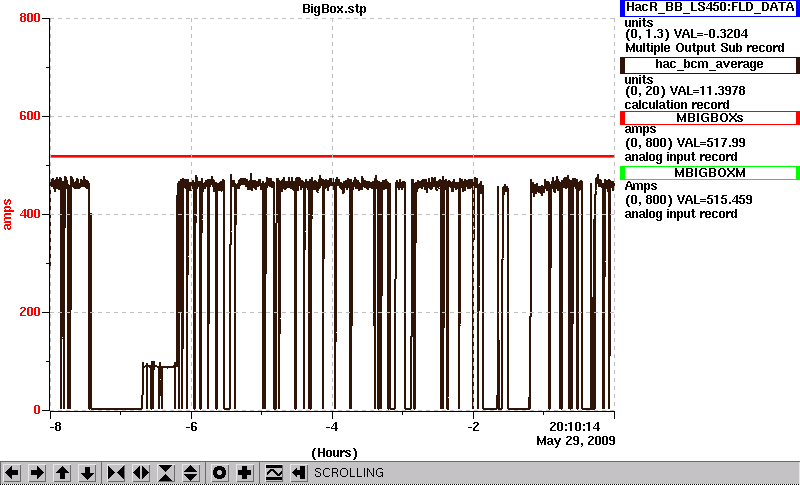This screenshot has width=800, height=485.
Task: Click the '-8' hour tick label
Action: coord(55,426)
